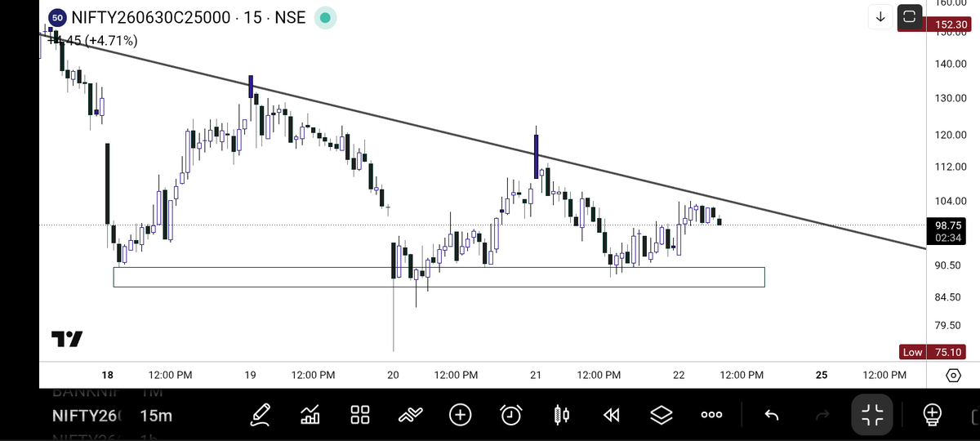Tap the rounded square snapshot icon
Image resolution: width=980 pixels, height=441 pixels.
click(x=909, y=16)
